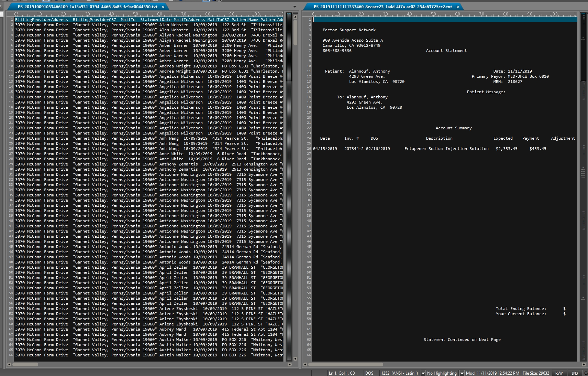Image resolution: width=588 pixels, height=376 pixels.
Task: Click the left pane's horizontal scrollbar thumb
Action: click(25, 364)
